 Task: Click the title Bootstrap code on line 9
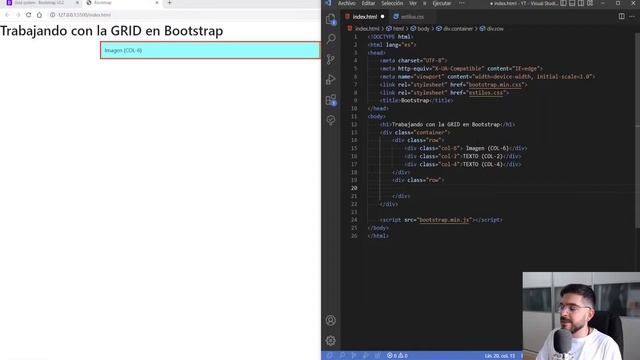(x=416, y=100)
